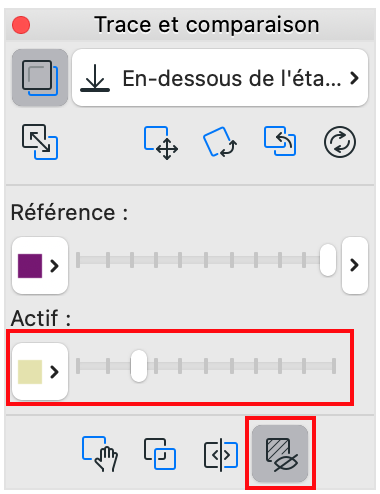Rebuild the trace reference with circular arrows
Viewport: 380px width, 494px height.
click(x=340, y=142)
